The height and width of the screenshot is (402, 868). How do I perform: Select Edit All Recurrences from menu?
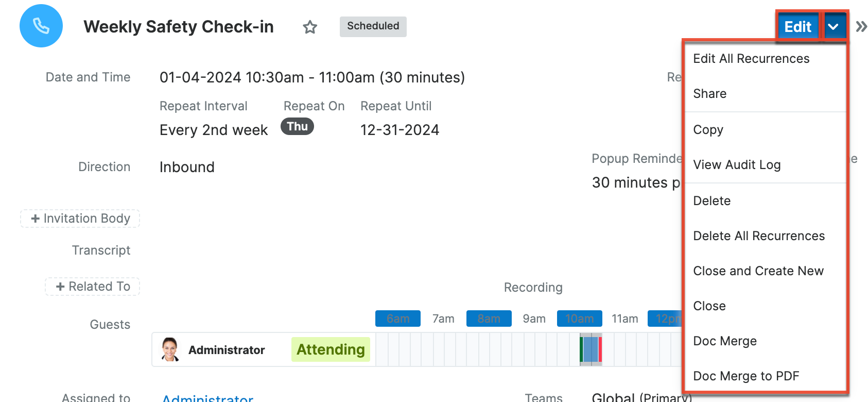(x=751, y=59)
